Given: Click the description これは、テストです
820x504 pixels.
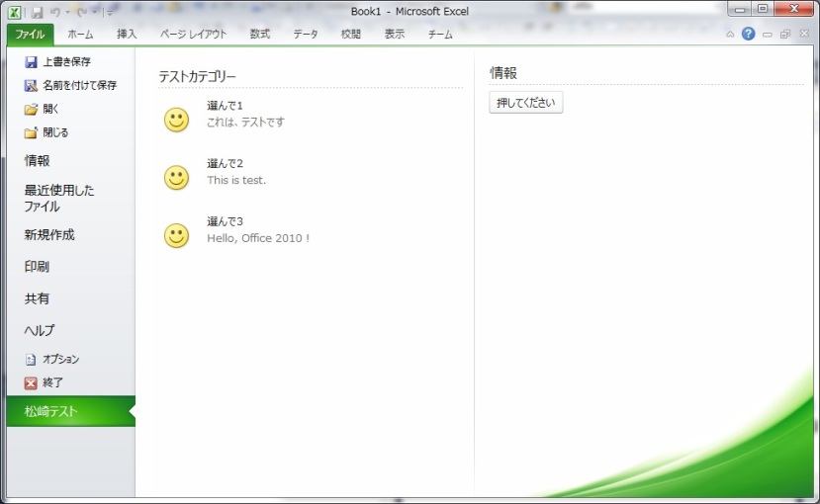Looking at the screenshot, I should 245,122.
